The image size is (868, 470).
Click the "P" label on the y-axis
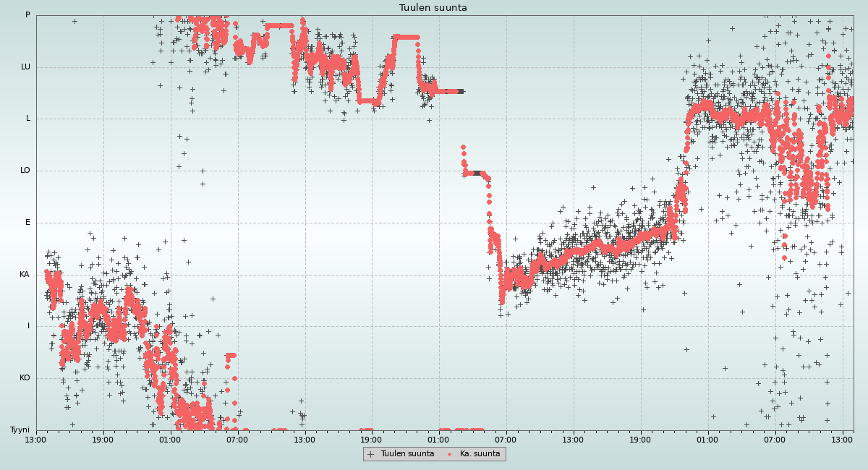27,15
